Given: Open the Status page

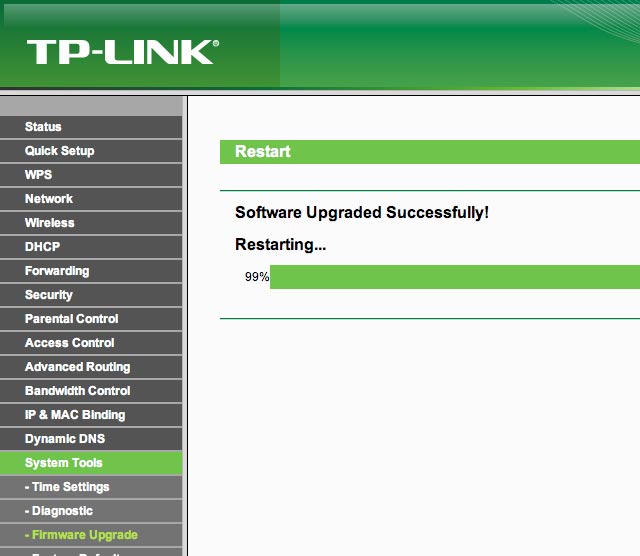Looking at the screenshot, I should pos(43,127).
